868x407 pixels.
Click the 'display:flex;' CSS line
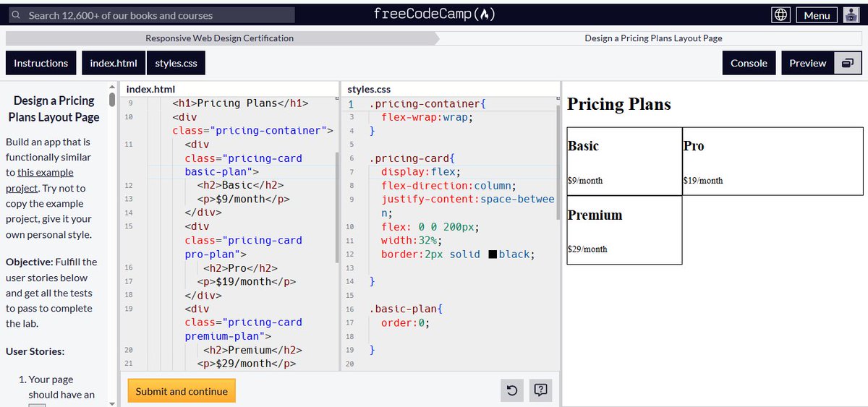421,172
